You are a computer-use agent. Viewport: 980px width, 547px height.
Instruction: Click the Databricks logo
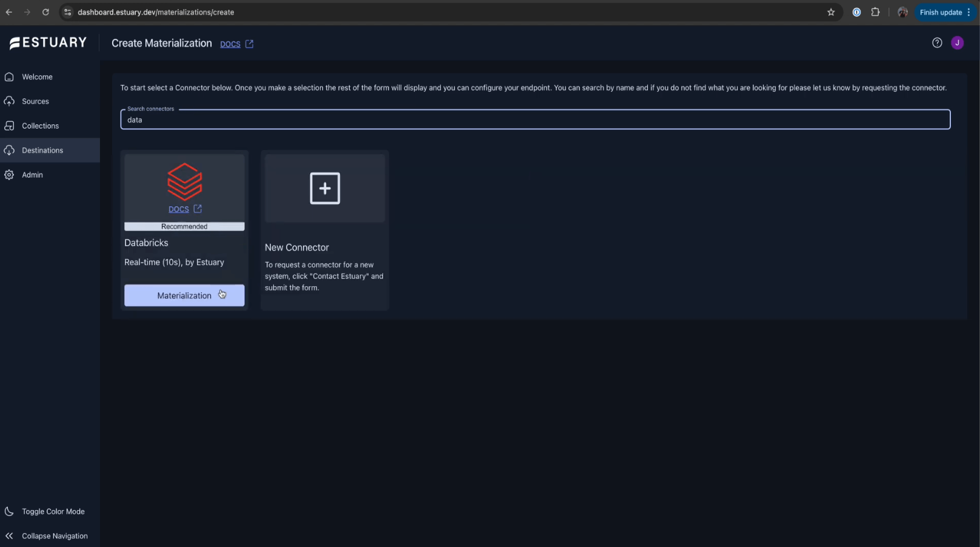(x=184, y=181)
